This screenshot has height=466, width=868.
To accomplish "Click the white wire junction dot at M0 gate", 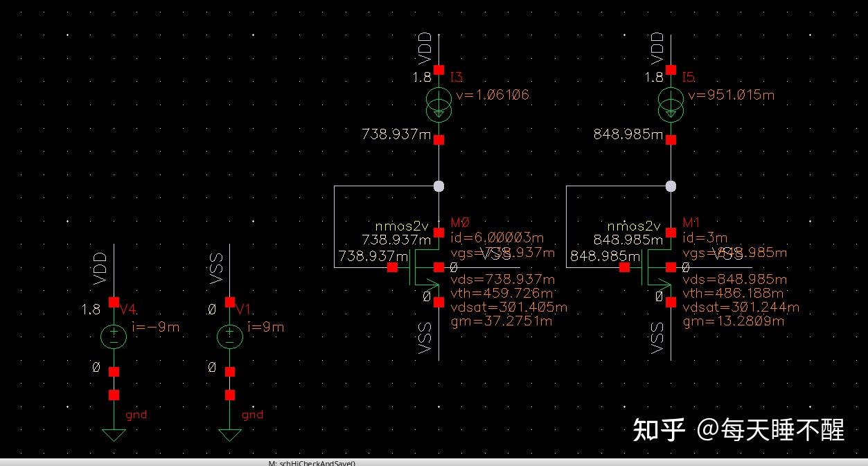I will click(x=439, y=186).
